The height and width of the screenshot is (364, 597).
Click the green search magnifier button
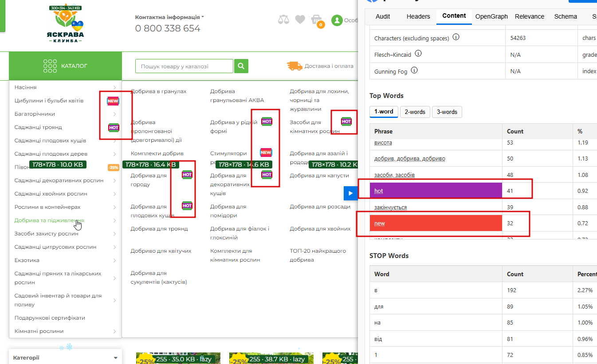[241, 66]
